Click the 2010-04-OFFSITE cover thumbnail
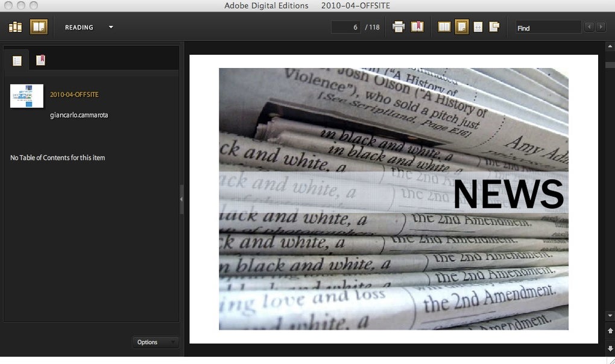 (27, 96)
